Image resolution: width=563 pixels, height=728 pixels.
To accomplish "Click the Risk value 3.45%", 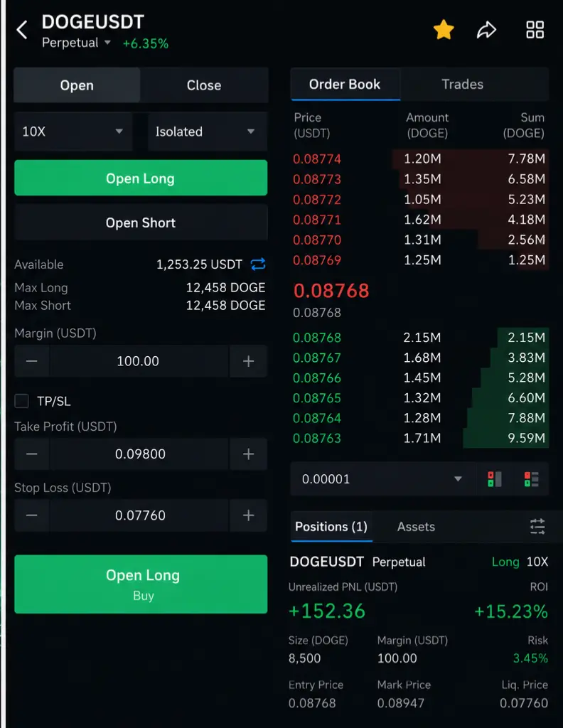I will click(x=530, y=658).
